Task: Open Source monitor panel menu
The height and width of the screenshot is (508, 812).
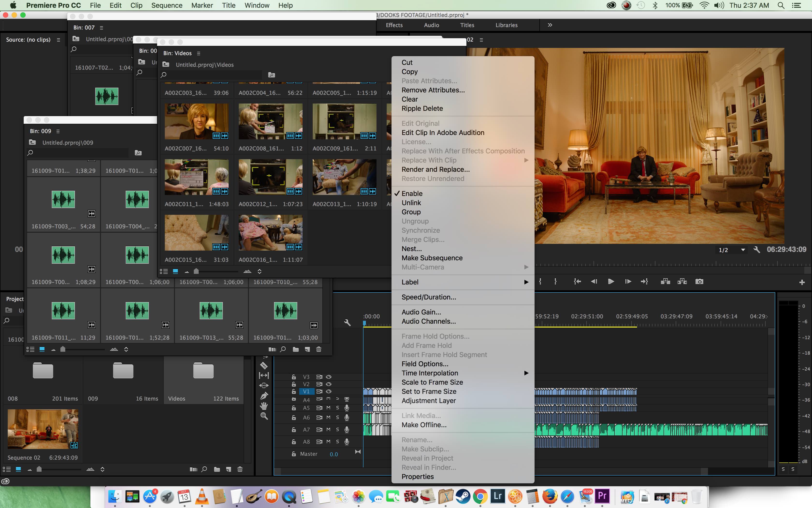Action: click(x=58, y=40)
